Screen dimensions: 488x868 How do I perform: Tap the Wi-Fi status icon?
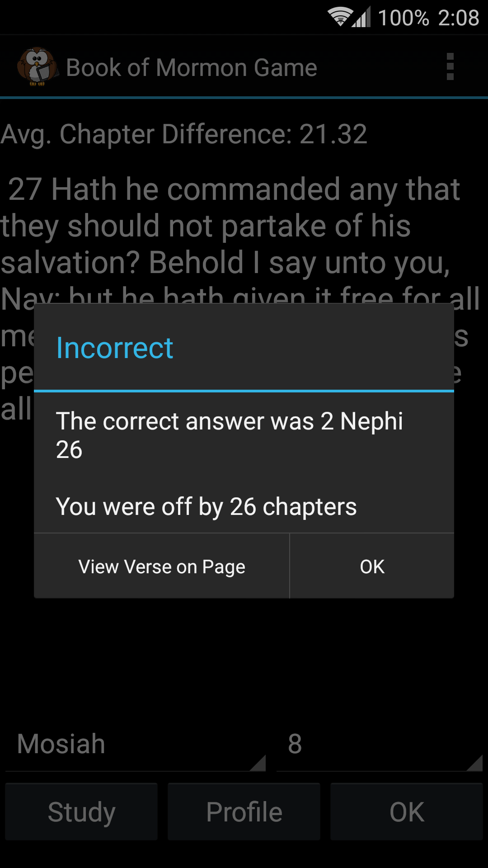coord(340,17)
